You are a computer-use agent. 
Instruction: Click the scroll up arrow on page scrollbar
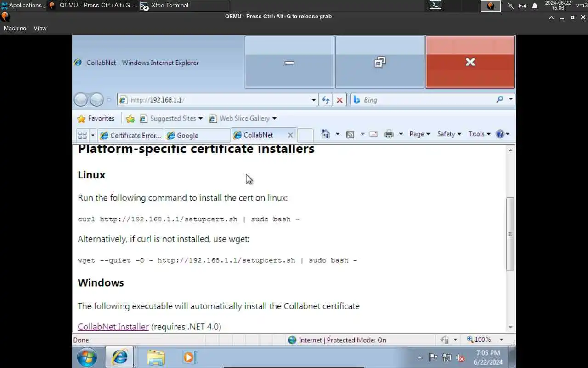coord(510,150)
